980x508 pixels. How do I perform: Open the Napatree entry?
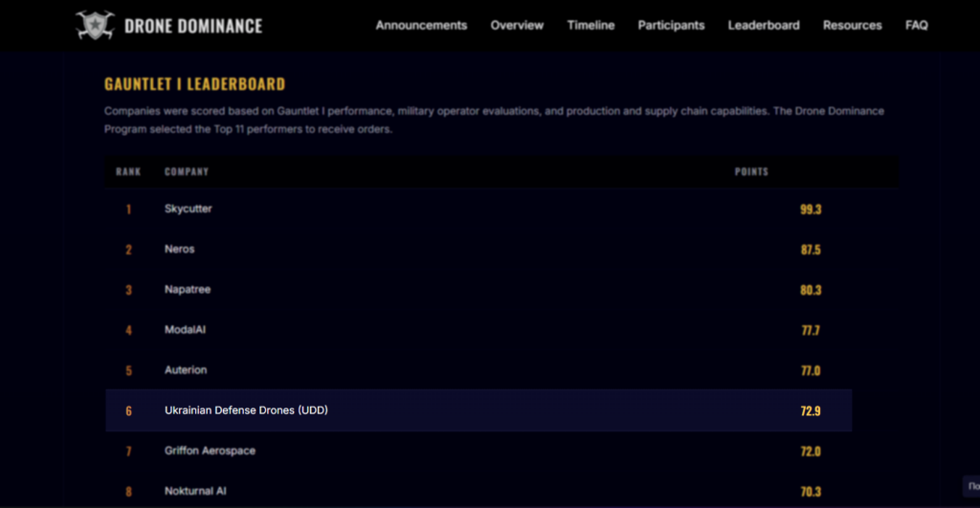coord(186,289)
